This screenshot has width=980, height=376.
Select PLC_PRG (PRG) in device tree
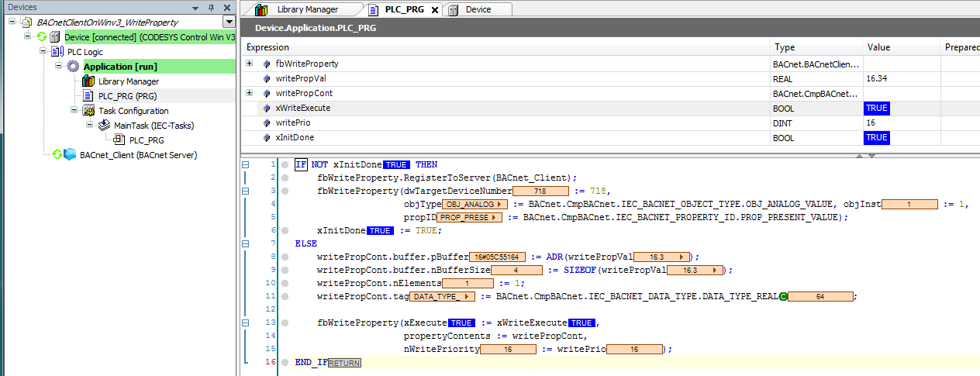click(x=126, y=96)
